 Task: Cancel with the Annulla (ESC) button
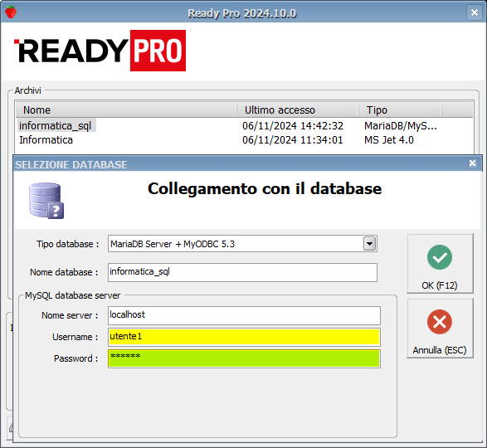(x=440, y=328)
